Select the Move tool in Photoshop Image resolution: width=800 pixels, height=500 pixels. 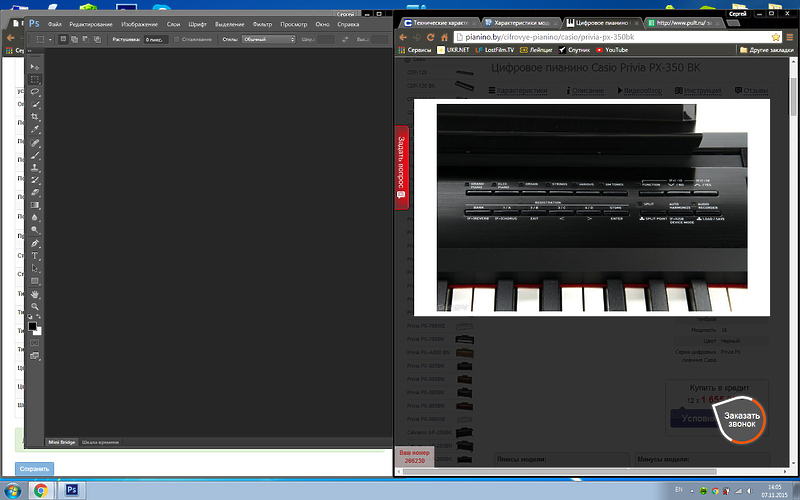pos(35,67)
